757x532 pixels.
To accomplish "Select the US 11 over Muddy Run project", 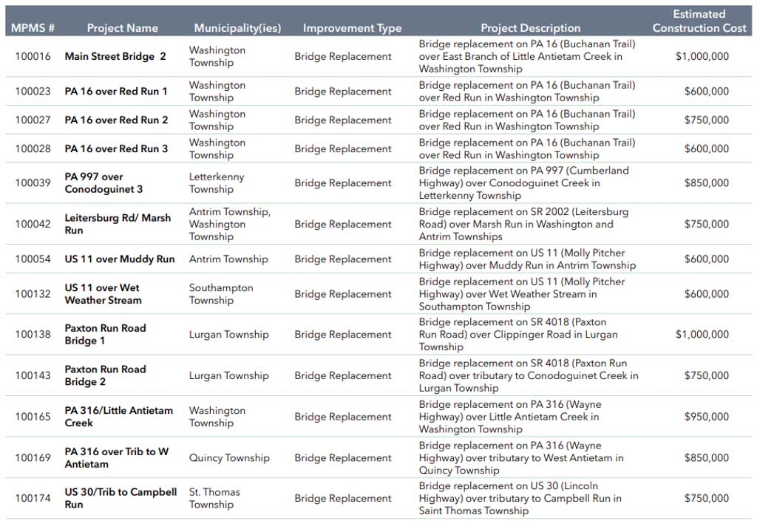I will tap(120, 259).
